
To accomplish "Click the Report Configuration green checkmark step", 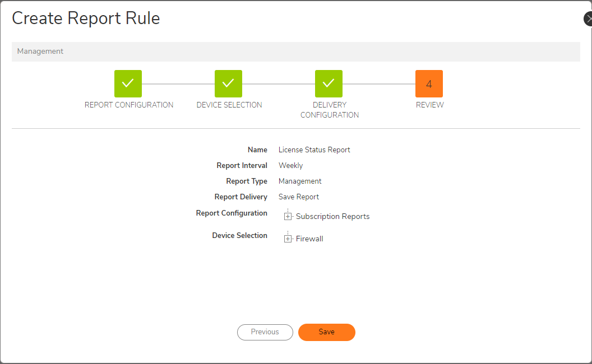I will (x=128, y=83).
